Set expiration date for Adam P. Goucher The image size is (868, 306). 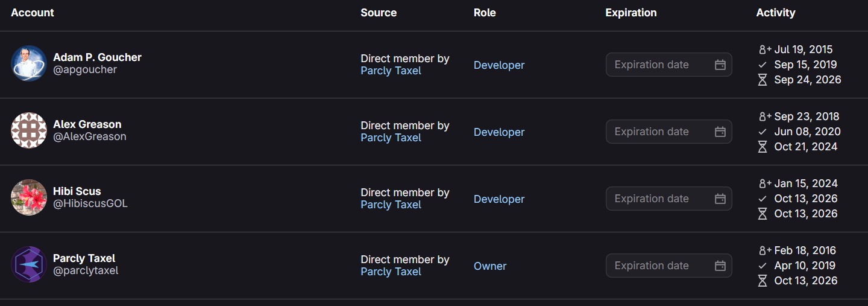click(668, 65)
